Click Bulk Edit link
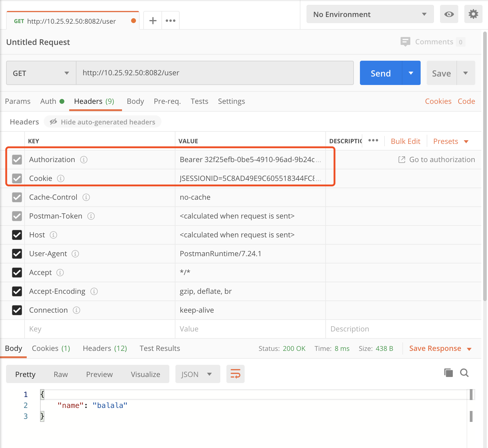Screen dimensions: 488x448 [405, 141]
